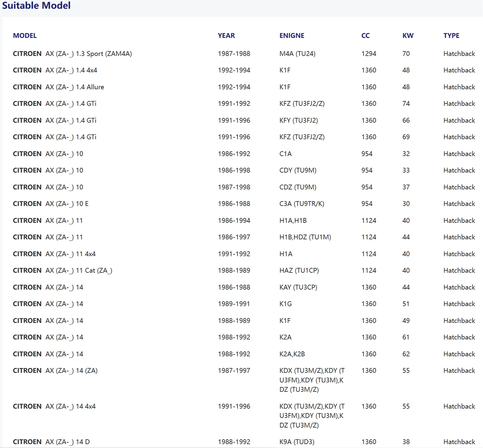Click the 38 KW value
The width and height of the screenshot is (483, 448).
pos(406,442)
